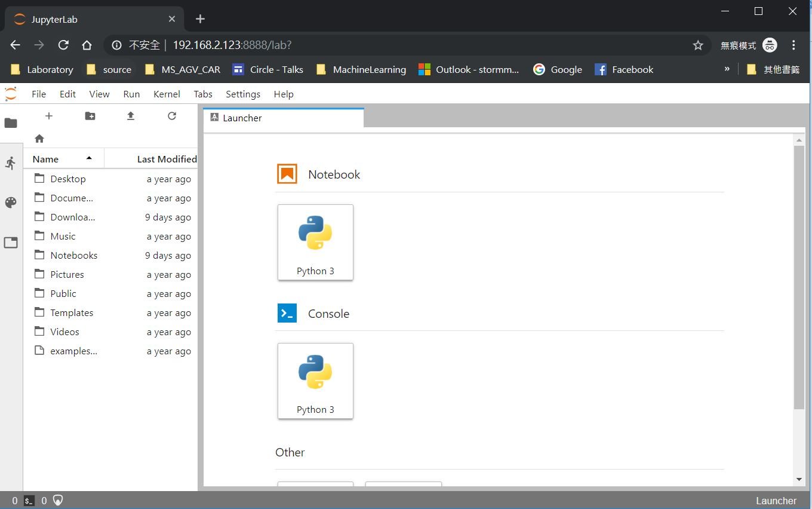Image resolution: width=812 pixels, height=509 pixels.
Task: Open the commands palette sidebar icon
Action: click(11, 203)
